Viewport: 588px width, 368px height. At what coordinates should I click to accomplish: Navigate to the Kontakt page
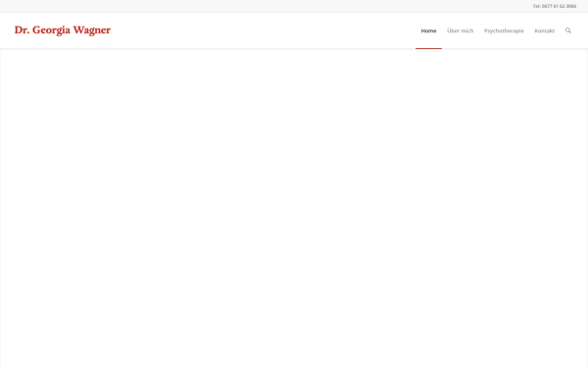(x=545, y=30)
